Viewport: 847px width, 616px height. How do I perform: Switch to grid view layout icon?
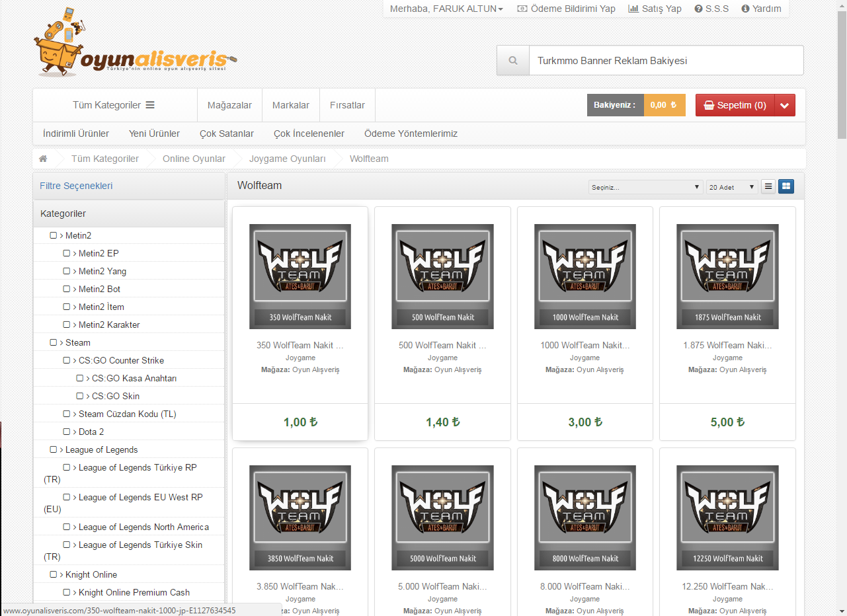click(786, 187)
